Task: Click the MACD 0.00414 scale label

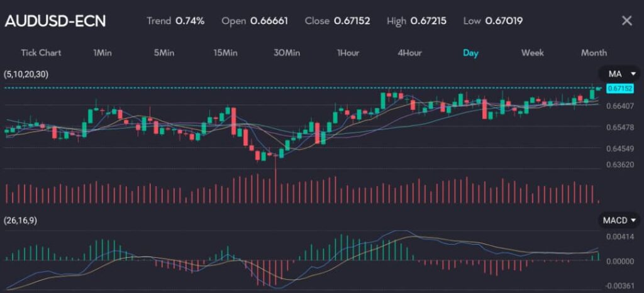Action: [618, 236]
